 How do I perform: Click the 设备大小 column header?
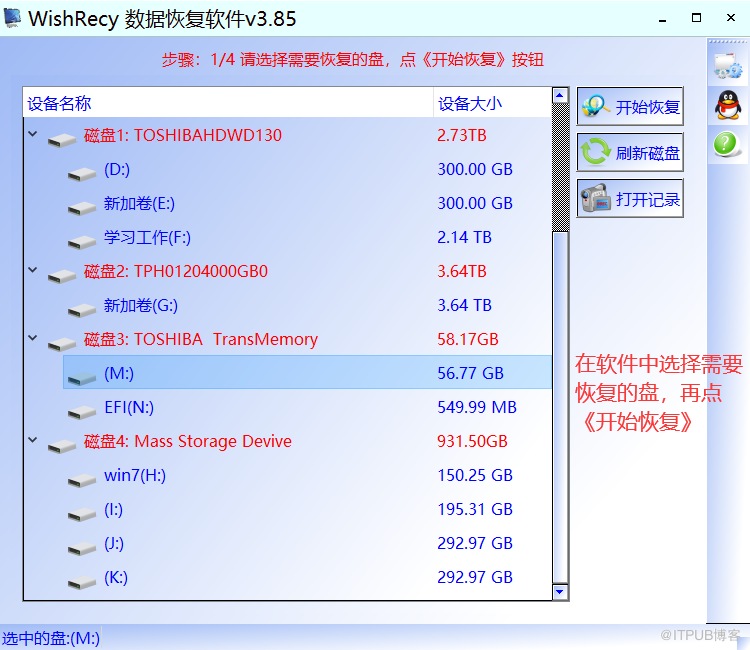point(492,103)
